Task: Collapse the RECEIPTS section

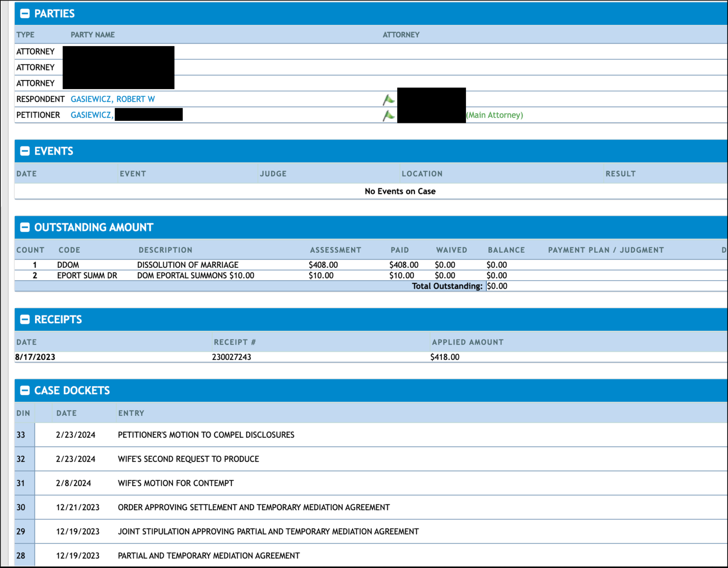Action: pos(25,320)
